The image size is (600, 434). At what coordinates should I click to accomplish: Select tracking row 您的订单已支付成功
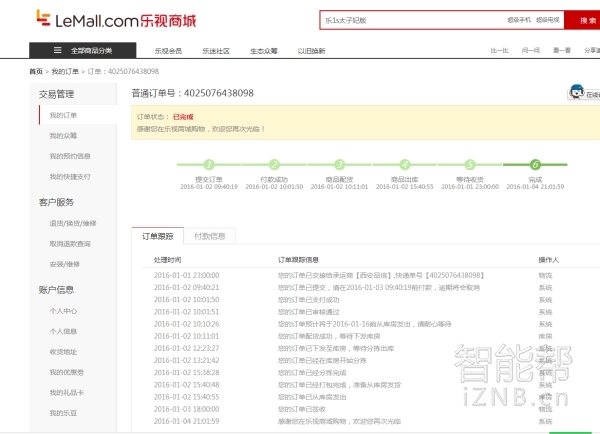click(308, 300)
